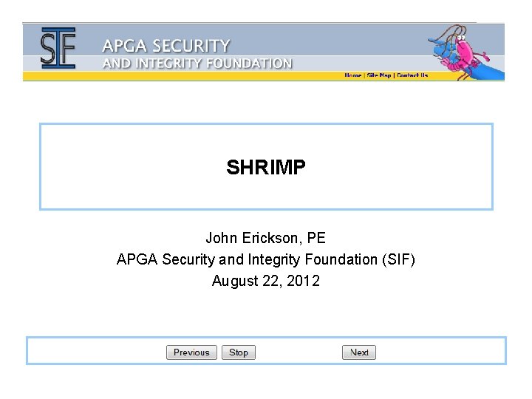Image resolution: width=532 pixels, height=399 pixels.
Task: Advance using the Next button
Action: click(x=359, y=352)
